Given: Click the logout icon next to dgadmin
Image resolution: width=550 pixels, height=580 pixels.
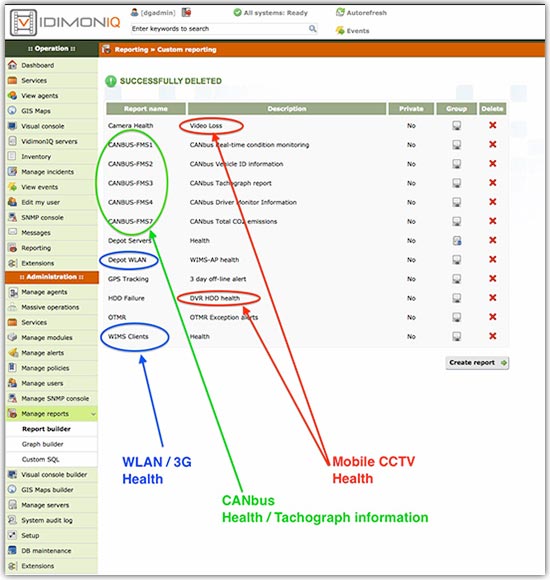Looking at the screenshot, I should click(x=186, y=13).
